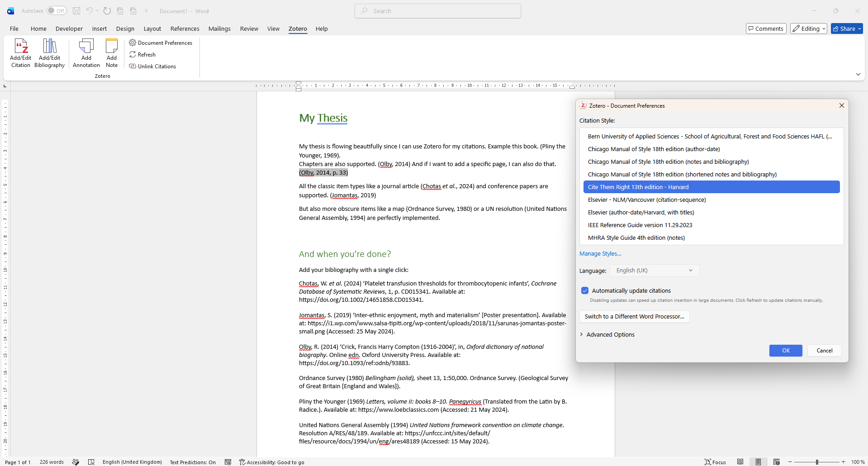Open Accessibility: Good to go checker
Viewport: 868px width, 466px height.
pyautogui.click(x=272, y=462)
